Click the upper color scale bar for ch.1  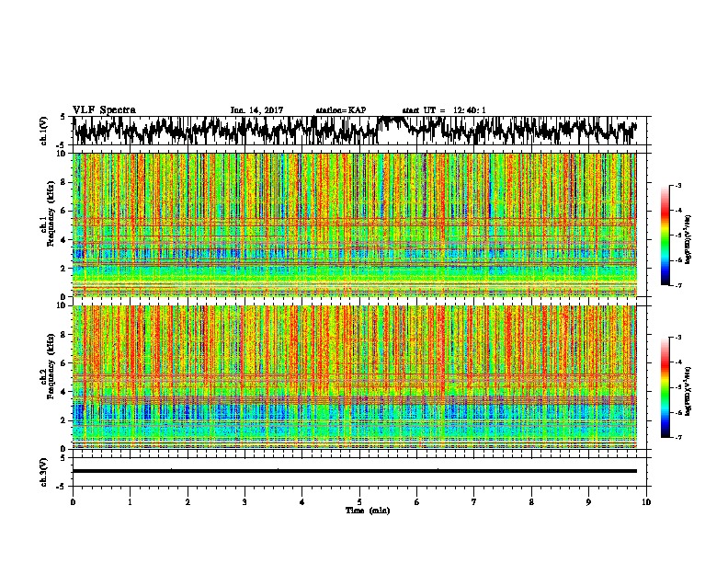(665, 236)
